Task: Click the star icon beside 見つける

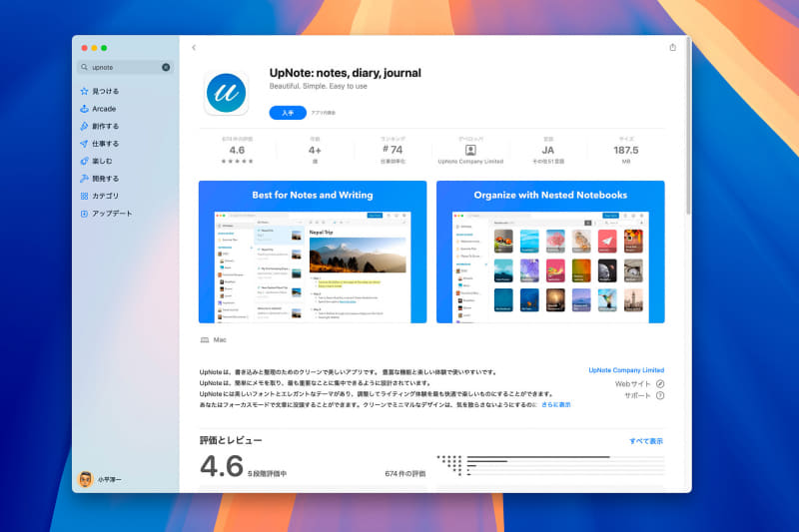Action: pos(84,91)
